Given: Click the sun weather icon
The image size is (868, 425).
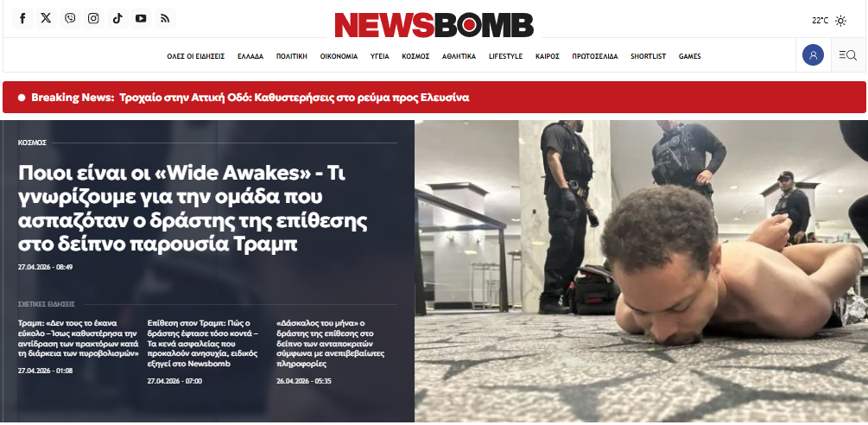Looking at the screenshot, I should click(x=840, y=21).
